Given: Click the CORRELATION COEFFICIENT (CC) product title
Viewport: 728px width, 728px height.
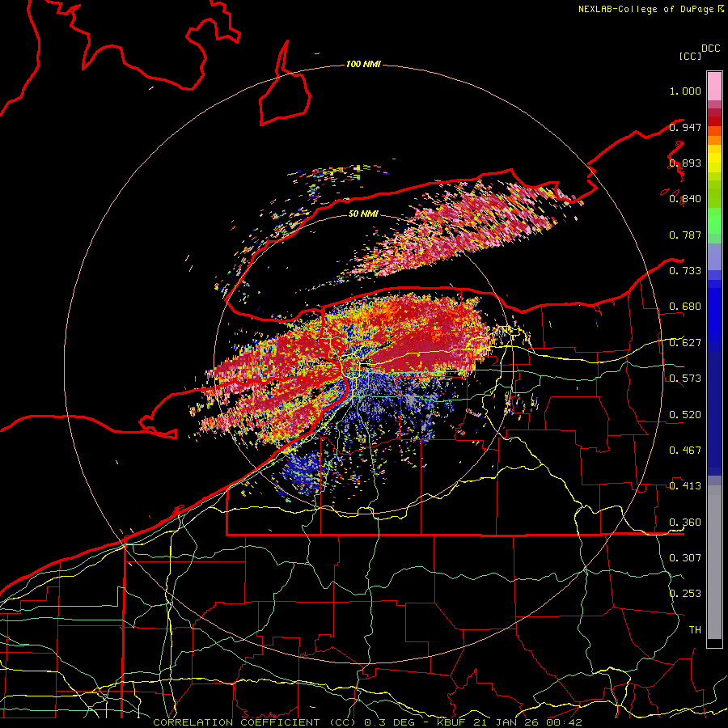Looking at the screenshot, I should pos(255,722).
